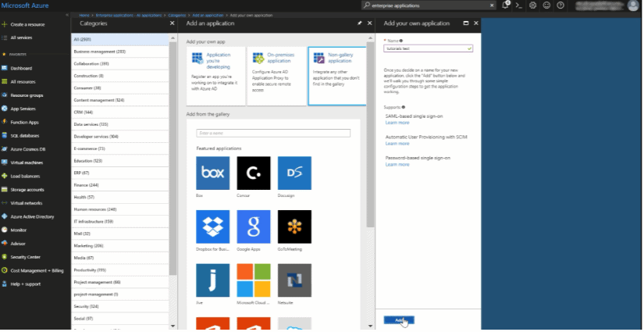Collapse the left sidebar with chevron
Viewport: 644px width, 332px height.
67,15
